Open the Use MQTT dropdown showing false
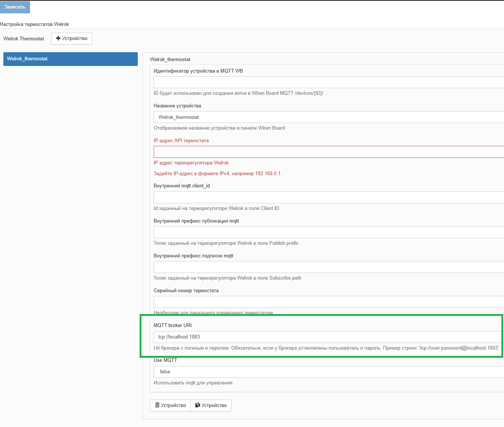 pyautogui.click(x=328, y=372)
